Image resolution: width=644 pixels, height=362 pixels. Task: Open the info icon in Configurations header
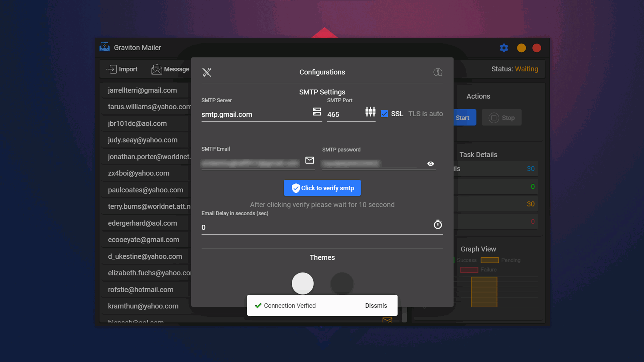[438, 72]
